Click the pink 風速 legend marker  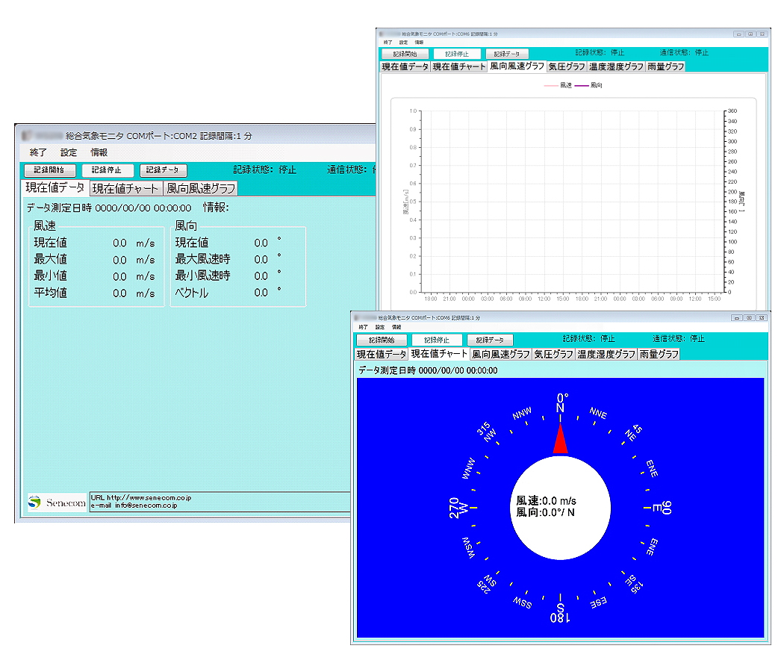(x=551, y=85)
